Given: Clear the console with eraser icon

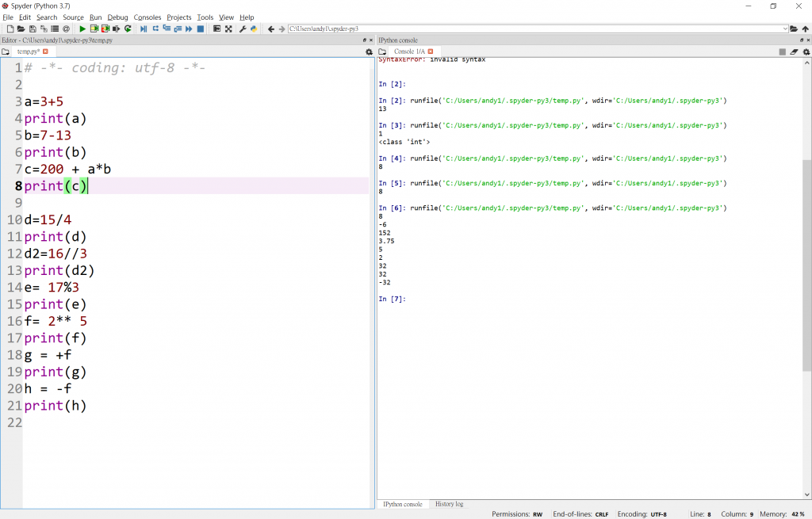Looking at the screenshot, I should 794,52.
